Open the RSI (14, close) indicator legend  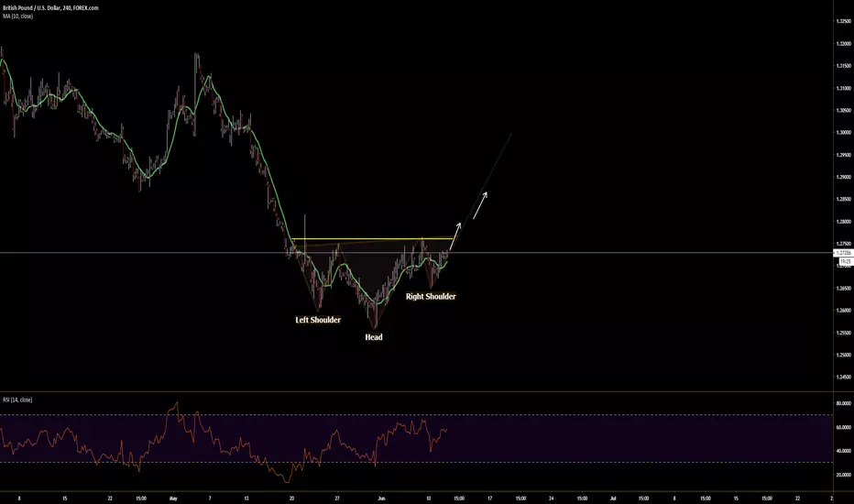click(17, 400)
